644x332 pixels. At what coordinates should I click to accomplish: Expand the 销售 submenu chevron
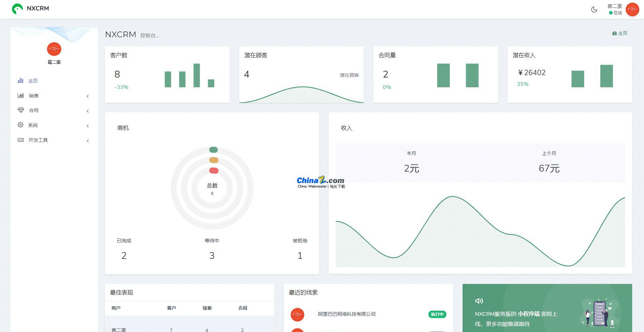coord(88,96)
